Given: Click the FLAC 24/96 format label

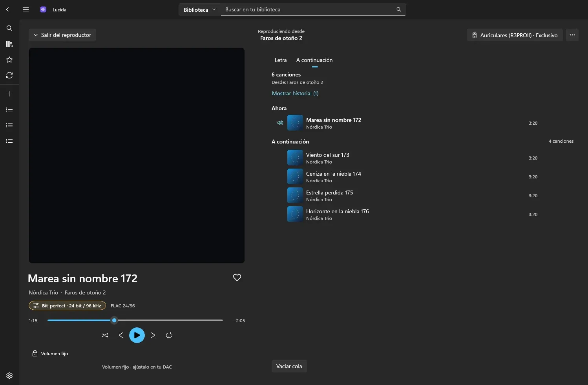Looking at the screenshot, I should click(x=122, y=306).
